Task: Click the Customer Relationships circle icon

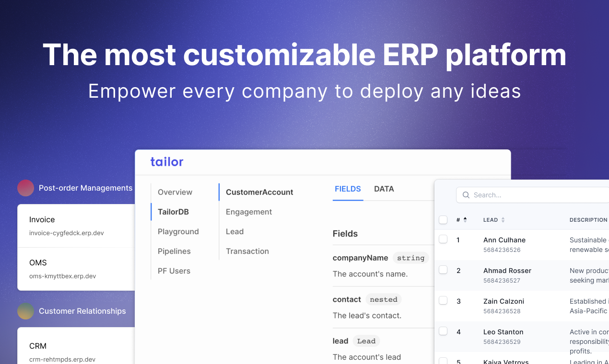Action: (25, 311)
